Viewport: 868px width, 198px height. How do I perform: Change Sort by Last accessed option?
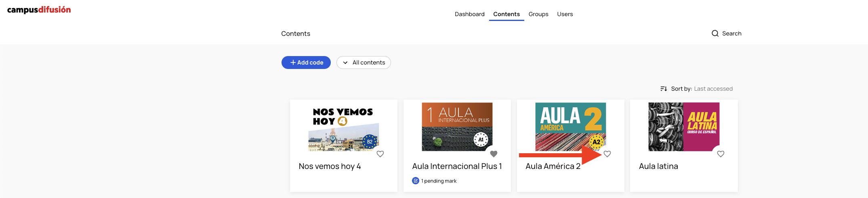(713, 89)
